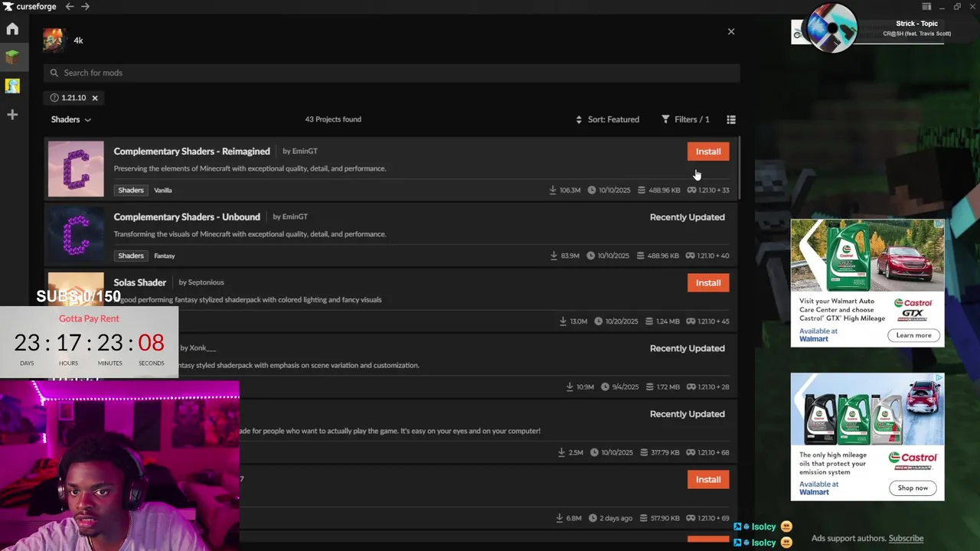Go forward with the right arrow
The height and width of the screenshot is (551, 980).
click(x=85, y=6)
